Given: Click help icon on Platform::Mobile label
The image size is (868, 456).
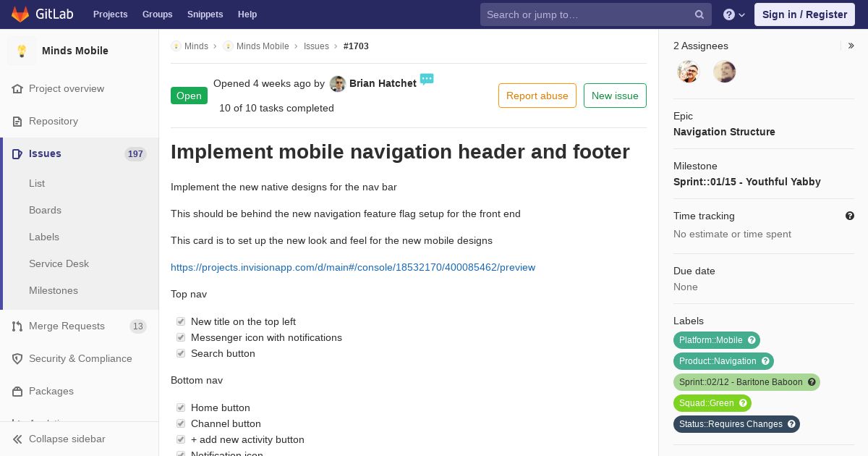Looking at the screenshot, I should [752, 340].
